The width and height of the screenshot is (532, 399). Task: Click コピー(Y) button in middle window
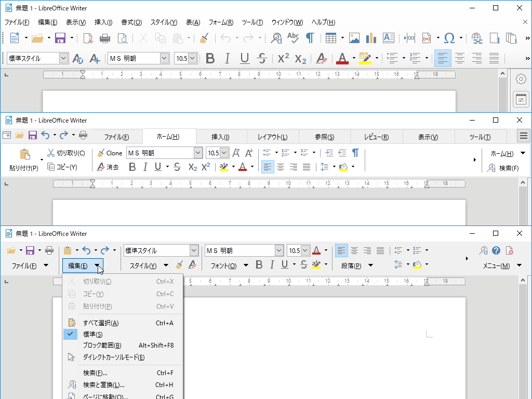(62, 167)
